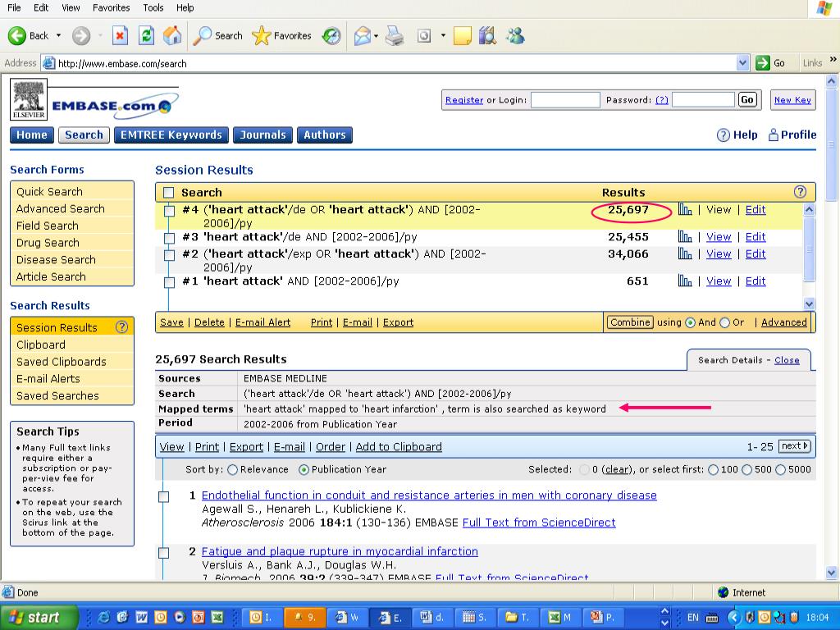The image size is (840, 630).
Task: Open help for the Session Results table
Action: [x=800, y=192]
